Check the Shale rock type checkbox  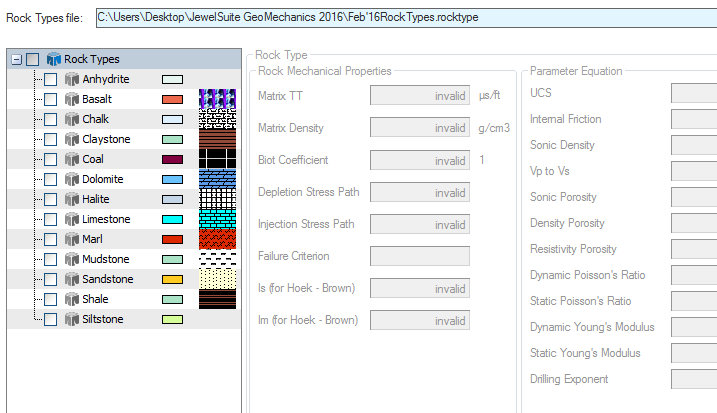tap(51, 299)
